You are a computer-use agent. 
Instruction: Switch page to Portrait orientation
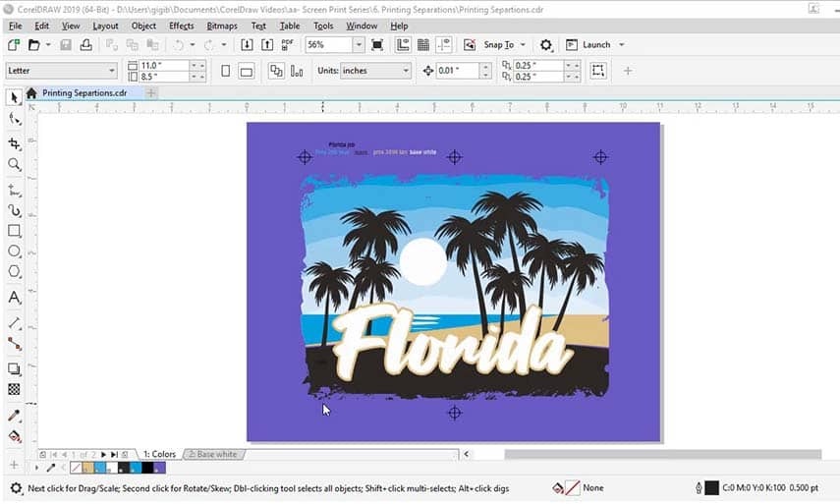226,71
